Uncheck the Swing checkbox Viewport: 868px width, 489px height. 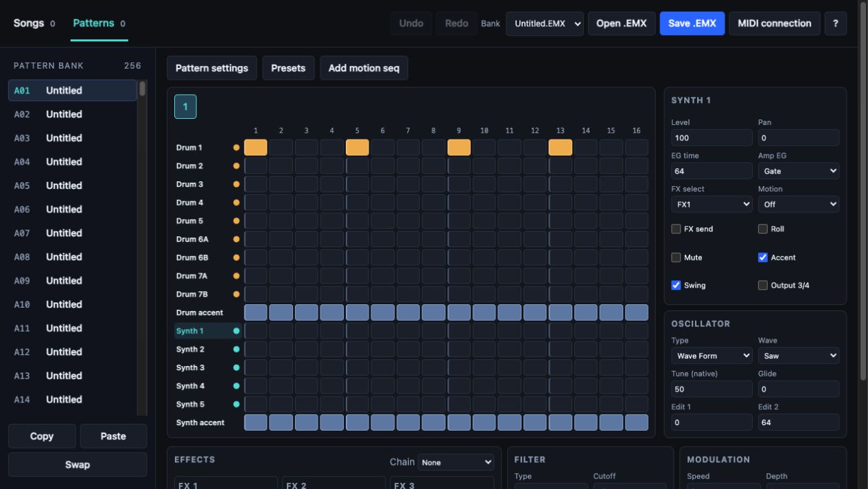click(676, 285)
